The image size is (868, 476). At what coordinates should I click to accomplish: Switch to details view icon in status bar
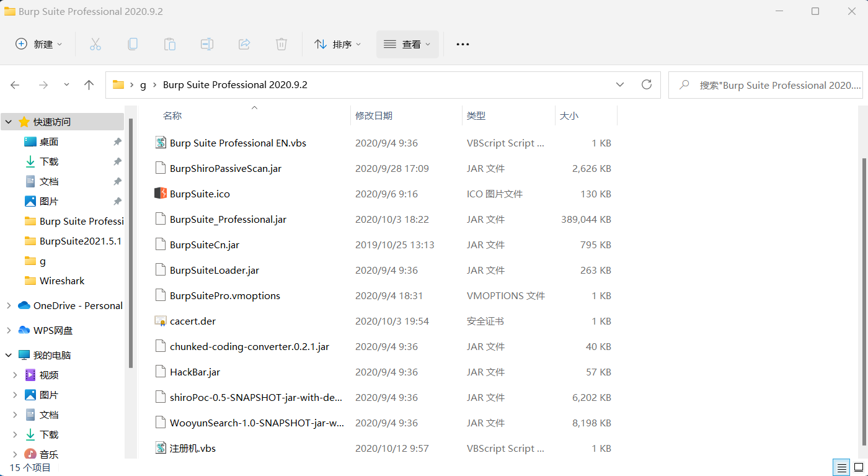(841, 467)
